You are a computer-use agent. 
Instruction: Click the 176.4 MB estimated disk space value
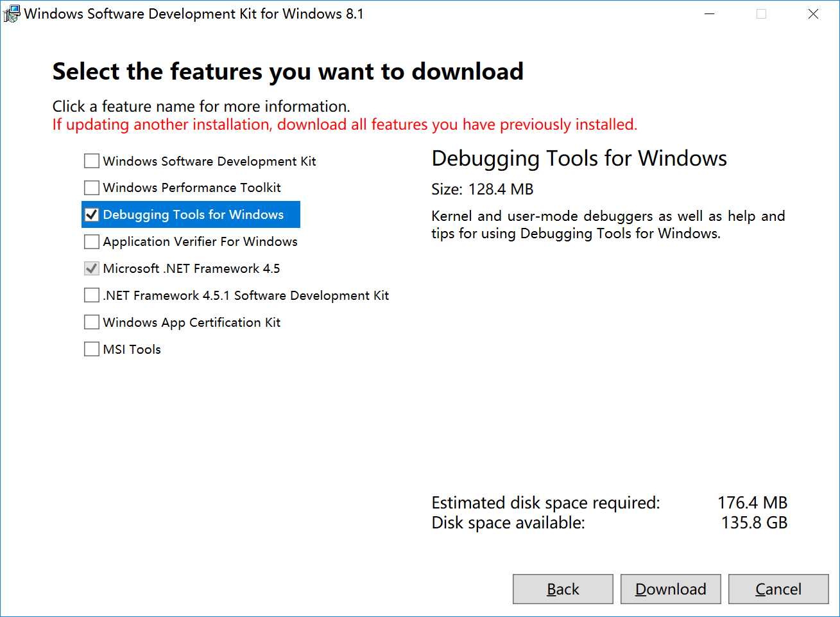click(x=752, y=502)
